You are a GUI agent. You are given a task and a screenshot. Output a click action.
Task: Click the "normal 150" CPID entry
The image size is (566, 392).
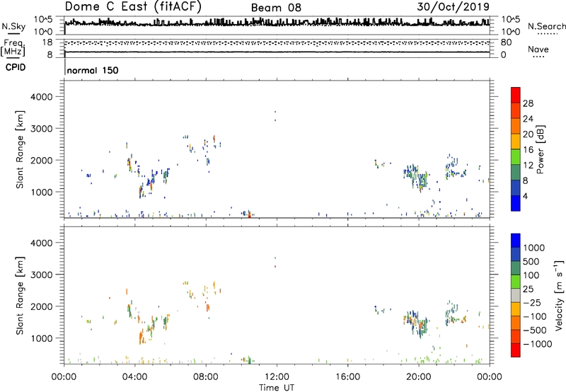(x=93, y=70)
